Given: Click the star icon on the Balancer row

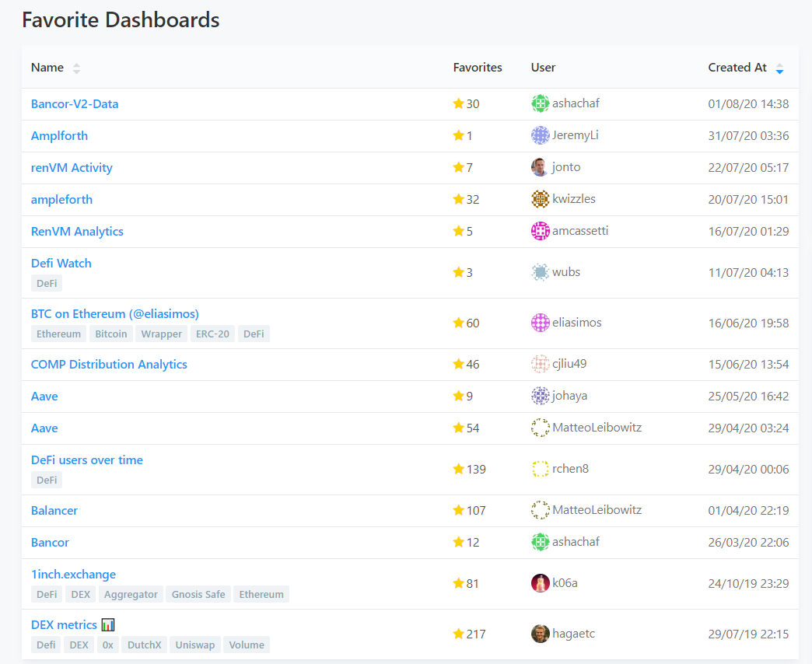Looking at the screenshot, I should click(x=458, y=511).
